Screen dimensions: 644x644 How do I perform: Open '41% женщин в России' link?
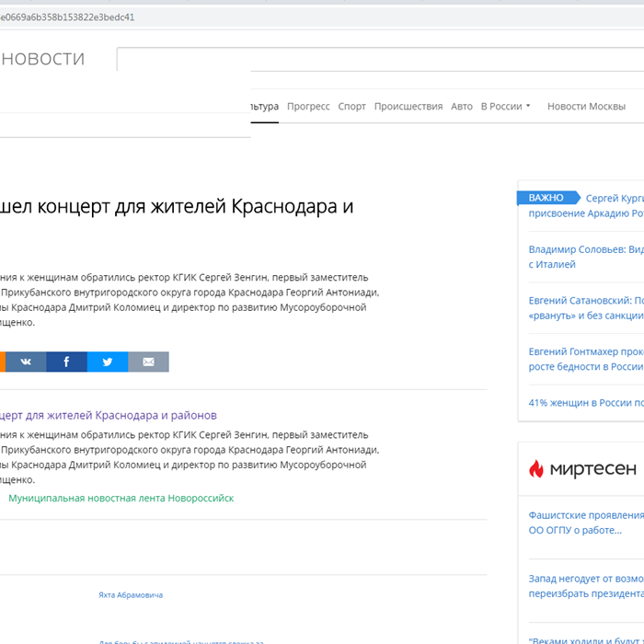click(x=586, y=403)
